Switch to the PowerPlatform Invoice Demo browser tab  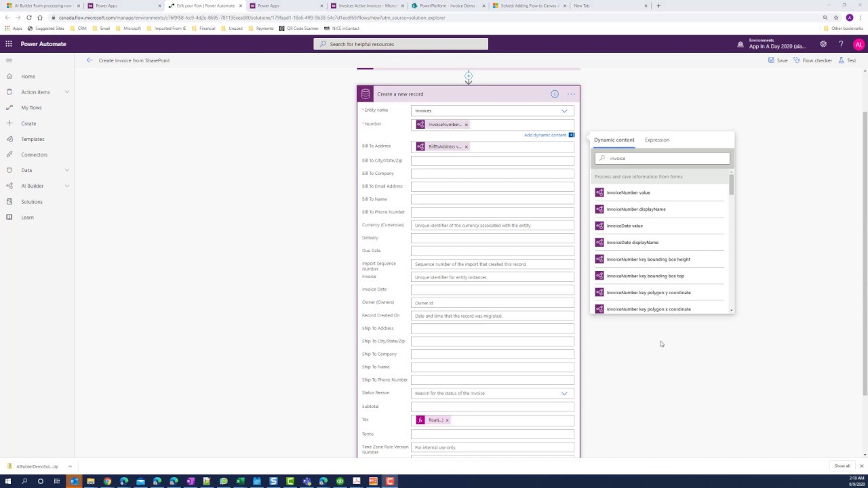click(x=448, y=5)
